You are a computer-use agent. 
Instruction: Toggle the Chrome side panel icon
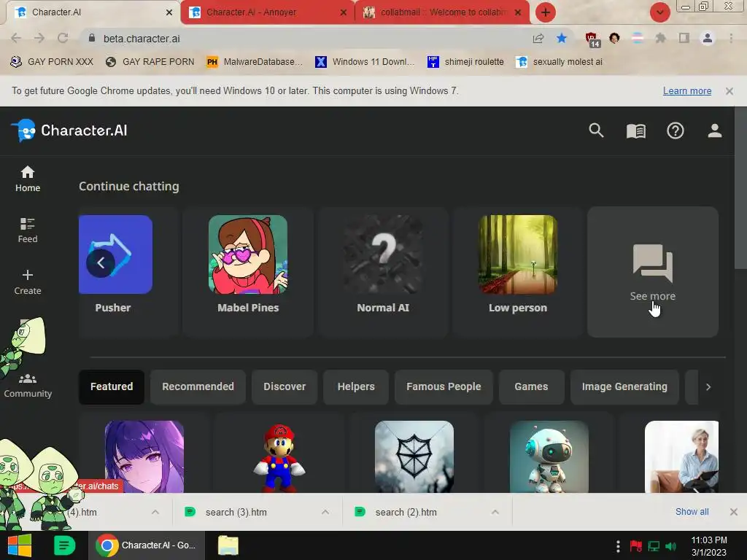click(684, 38)
